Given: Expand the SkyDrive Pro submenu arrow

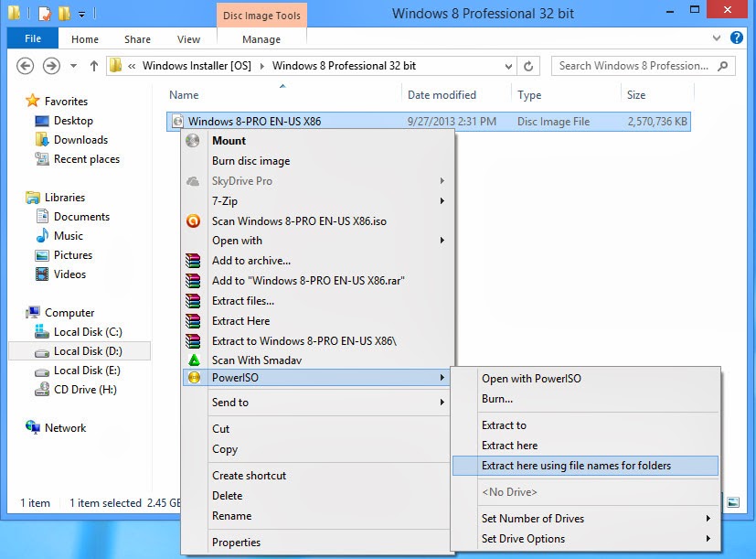Looking at the screenshot, I should 442,181.
